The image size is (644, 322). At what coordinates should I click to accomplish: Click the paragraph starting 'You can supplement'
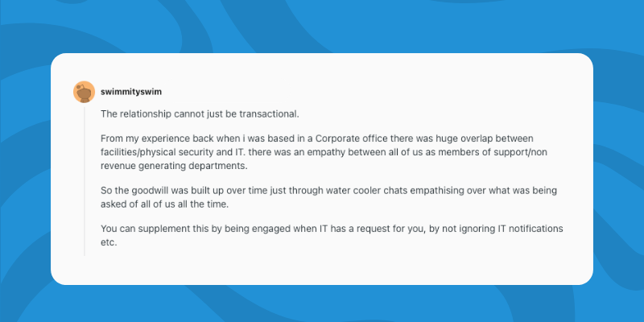pos(332,235)
